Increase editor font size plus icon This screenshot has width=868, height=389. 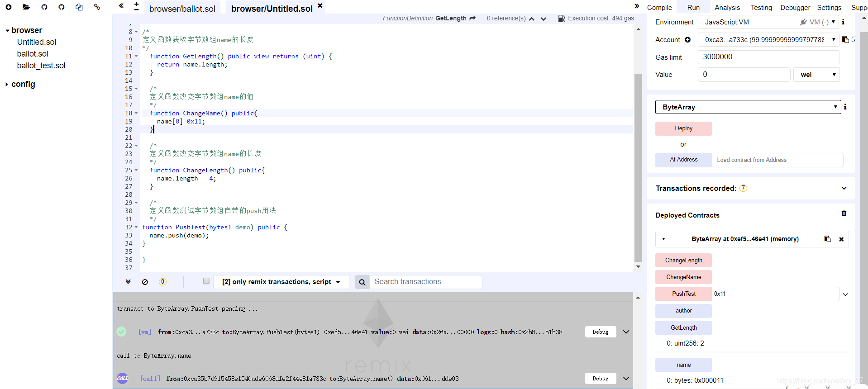click(136, 4)
